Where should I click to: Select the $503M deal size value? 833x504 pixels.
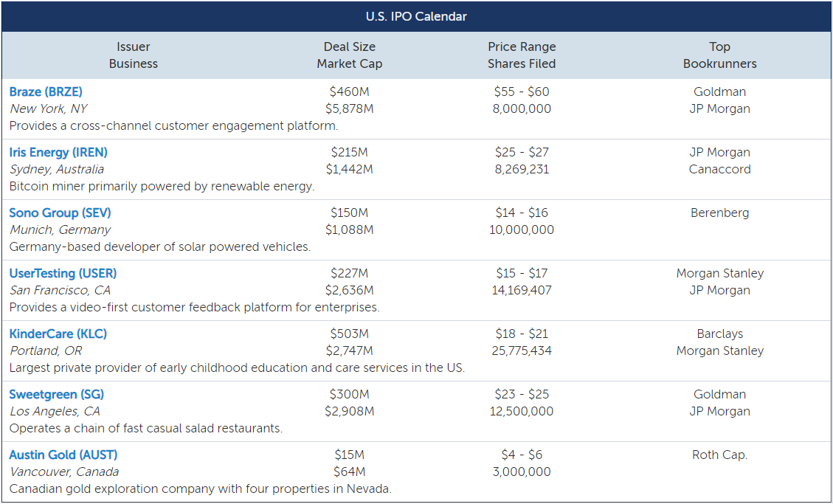tap(350, 334)
